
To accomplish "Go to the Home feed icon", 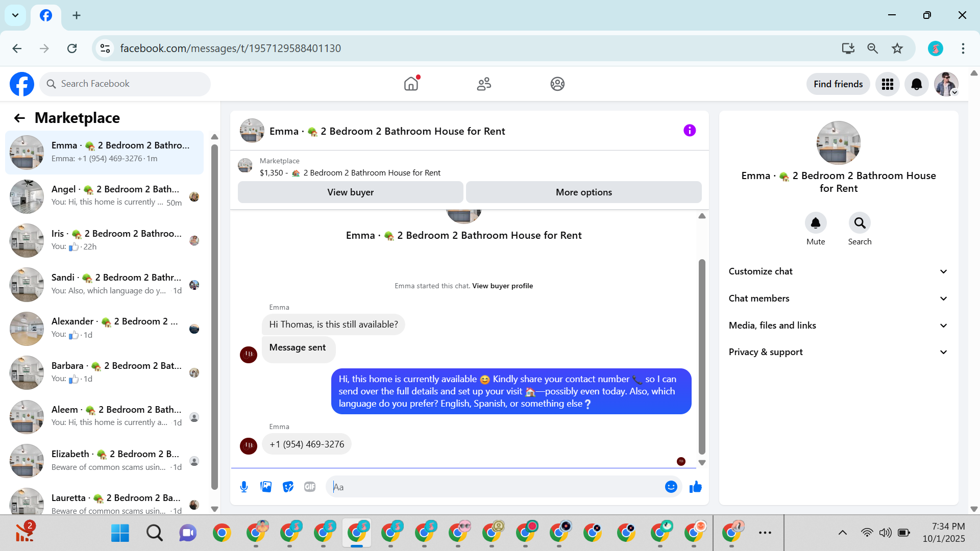I will point(411,84).
